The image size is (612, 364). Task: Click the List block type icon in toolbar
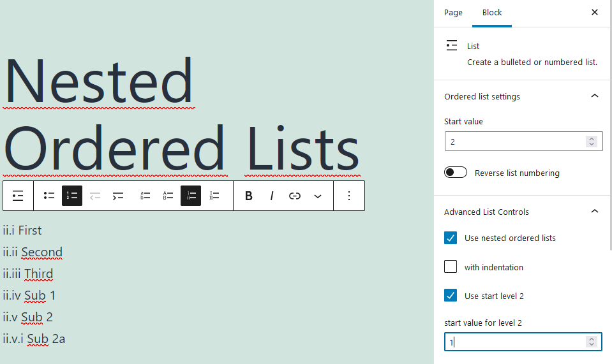pyautogui.click(x=18, y=196)
